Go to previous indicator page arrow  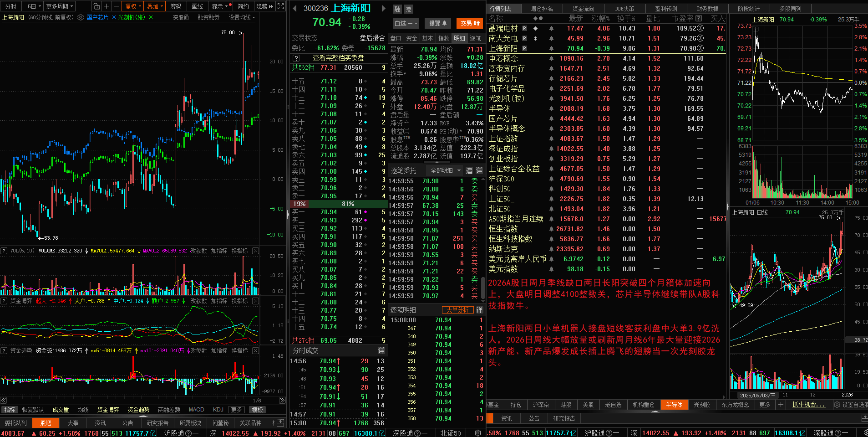point(4,401)
